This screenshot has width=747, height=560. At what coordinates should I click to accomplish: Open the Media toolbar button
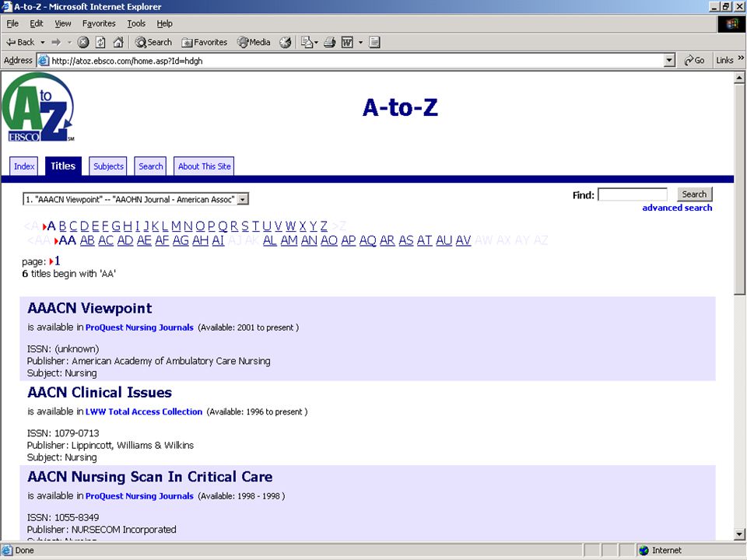254,42
